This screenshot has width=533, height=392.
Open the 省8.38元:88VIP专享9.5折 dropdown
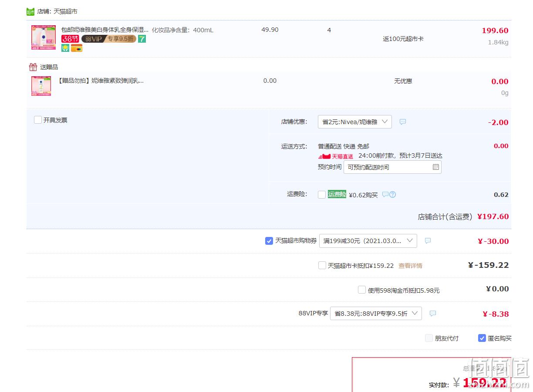point(376,313)
